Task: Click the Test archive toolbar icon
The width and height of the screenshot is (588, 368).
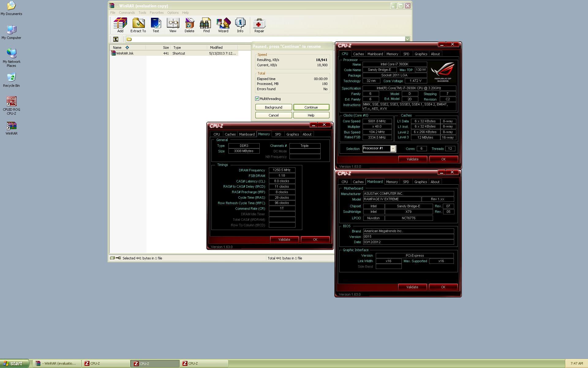Action: point(156,25)
